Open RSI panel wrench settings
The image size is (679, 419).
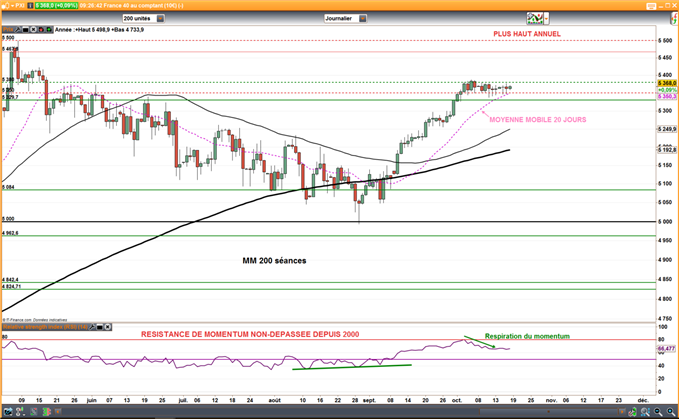pos(92,327)
